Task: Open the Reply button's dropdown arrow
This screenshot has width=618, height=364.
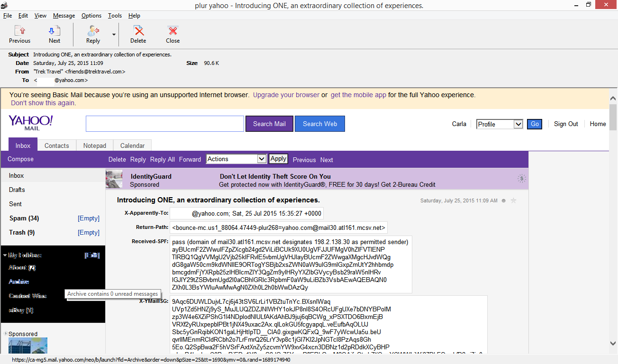Action: pos(114,34)
